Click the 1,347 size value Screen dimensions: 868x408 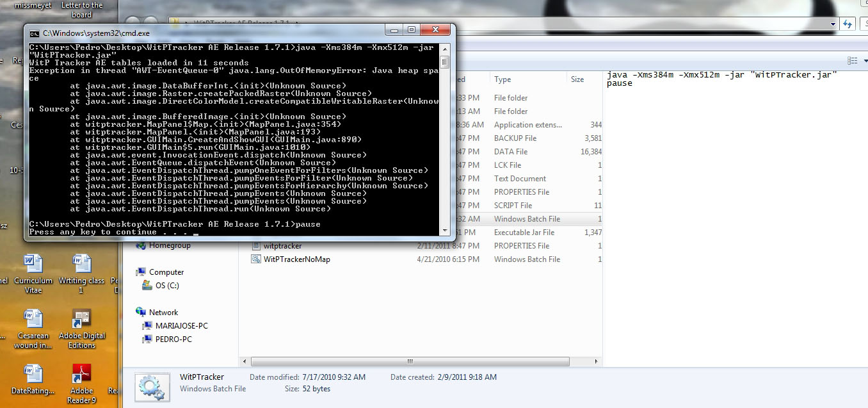coord(593,233)
